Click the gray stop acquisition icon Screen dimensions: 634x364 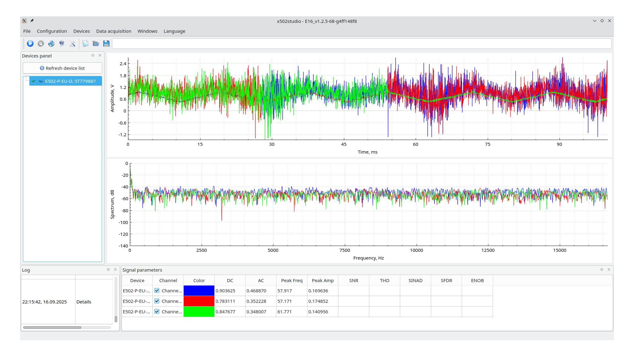click(41, 44)
